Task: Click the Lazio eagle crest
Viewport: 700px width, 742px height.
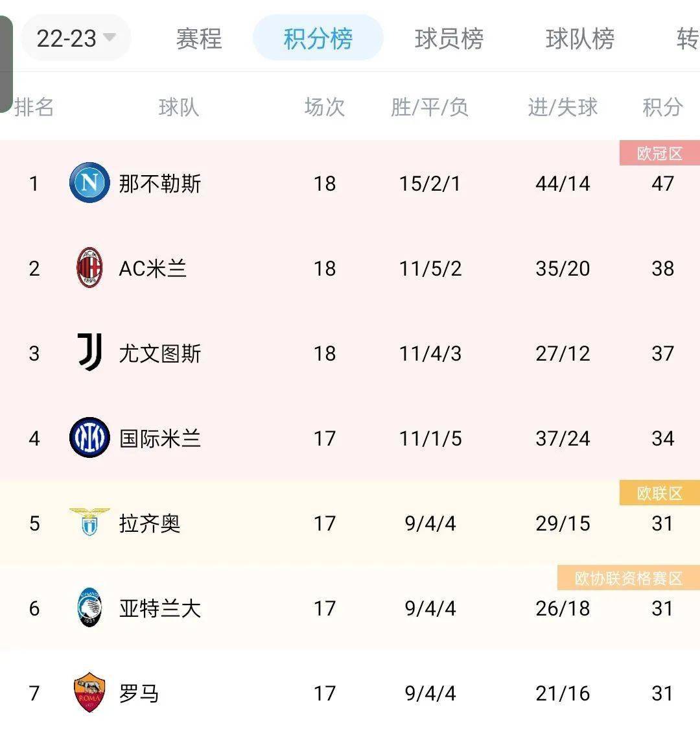Action: (89, 522)
